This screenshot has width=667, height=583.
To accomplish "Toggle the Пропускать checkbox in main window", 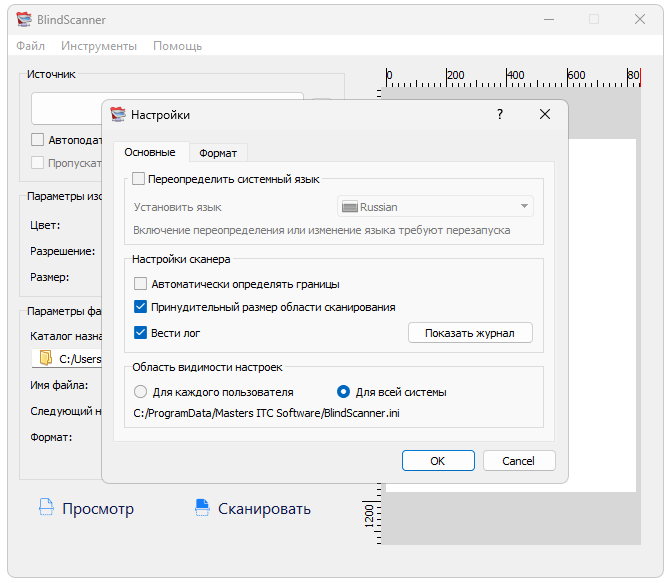I will pyautogui.click(x=37, y=162).
